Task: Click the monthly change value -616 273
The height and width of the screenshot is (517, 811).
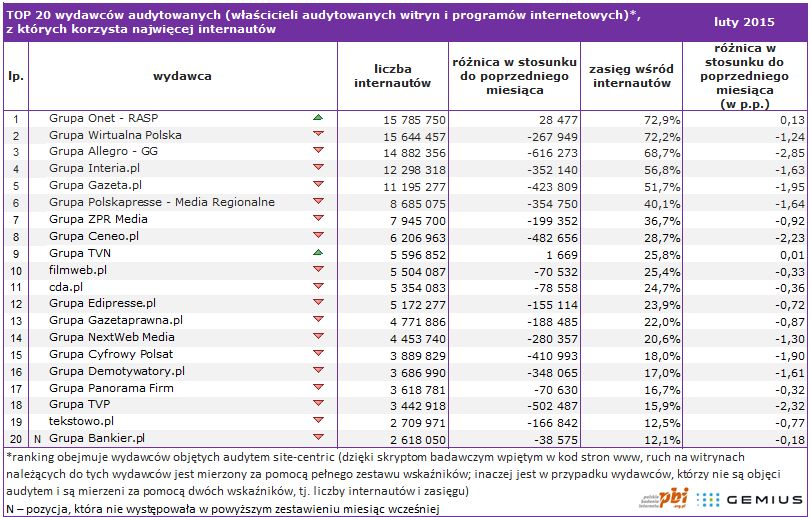Action: 552,153
